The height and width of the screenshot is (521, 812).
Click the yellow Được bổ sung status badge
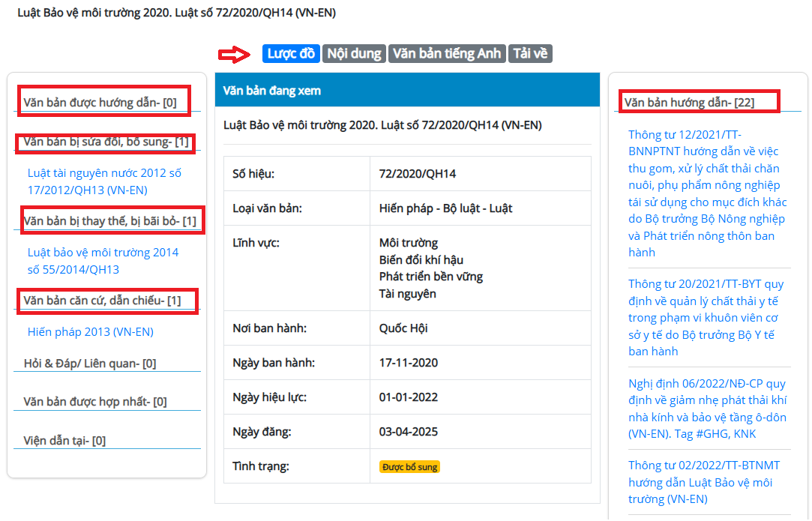pyautogui.click(x=409, y=467)
